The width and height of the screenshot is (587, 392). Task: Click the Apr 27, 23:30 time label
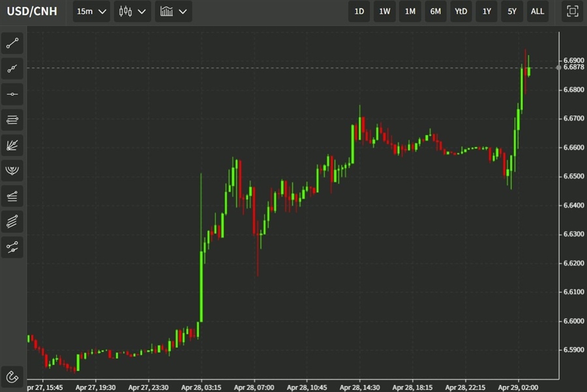(x=148, y=387)
